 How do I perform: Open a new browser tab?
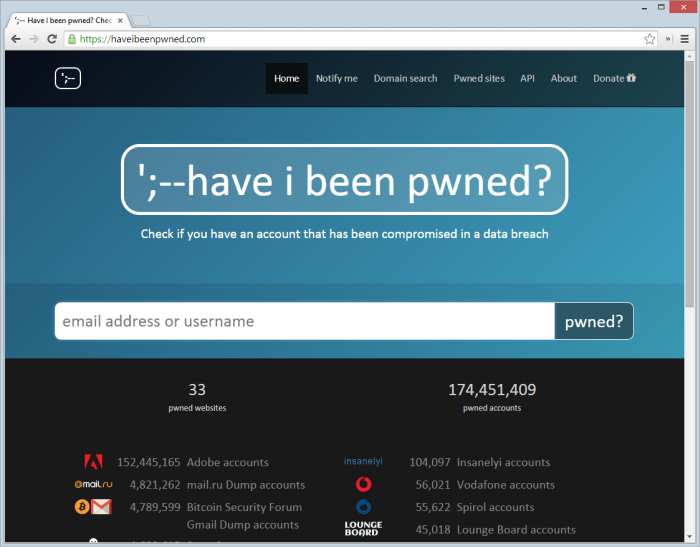tap(142, 21)
